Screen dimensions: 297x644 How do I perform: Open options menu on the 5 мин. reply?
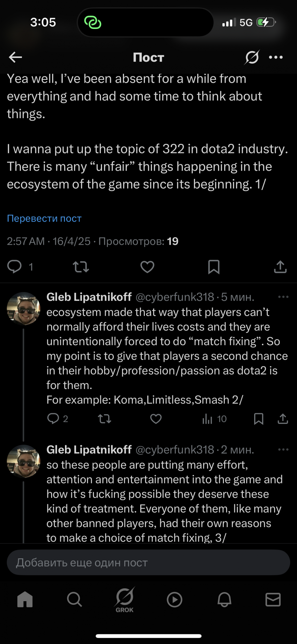coord(283,297)
